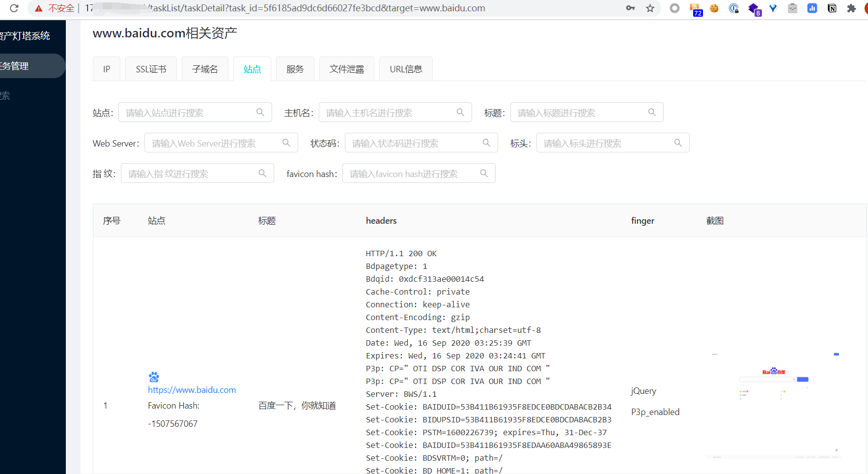Switch to the IP tab
The height and width of the screenshot is (474, 868).
[x=107, y=69]
